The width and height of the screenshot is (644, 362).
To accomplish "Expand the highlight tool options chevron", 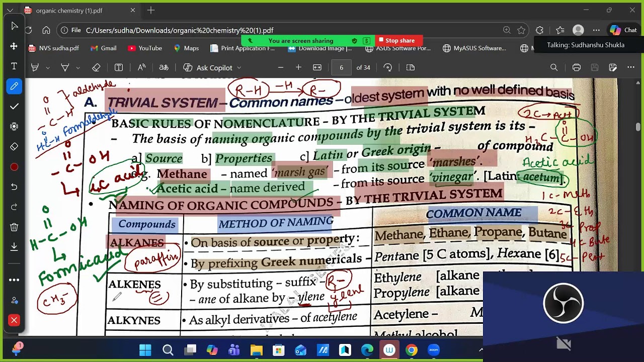I will [48, 67].
